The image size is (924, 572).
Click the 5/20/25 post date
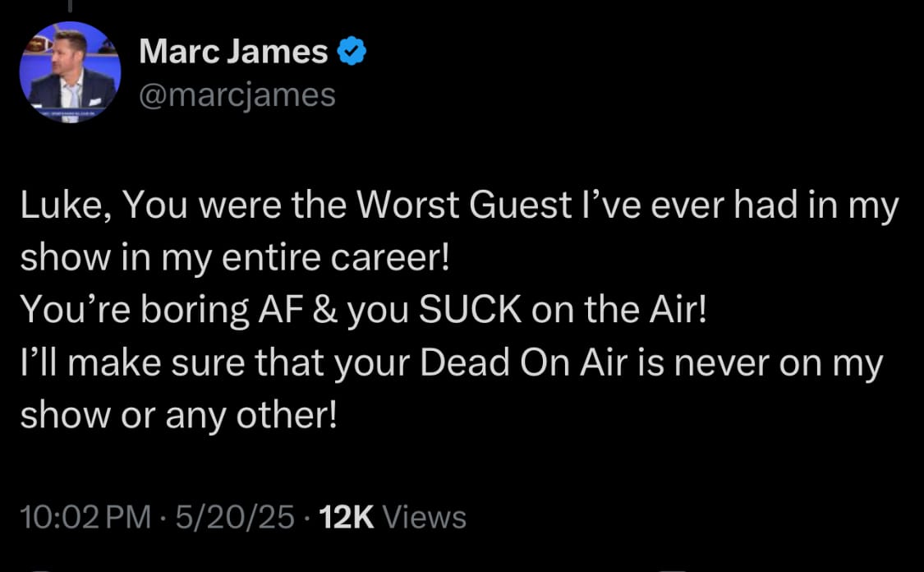coord(235,517)
